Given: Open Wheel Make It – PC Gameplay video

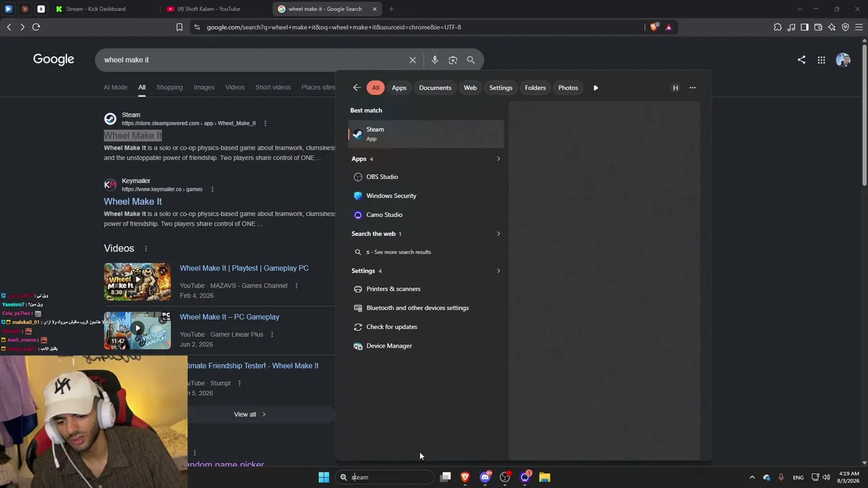Looking at the screenshot, I should pyautogui.click(x=229, y=317).
